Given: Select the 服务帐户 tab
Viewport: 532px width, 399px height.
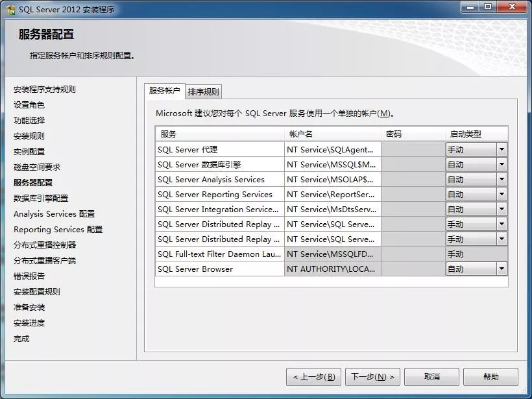Looking at the screenshot, I should (165, 91).
